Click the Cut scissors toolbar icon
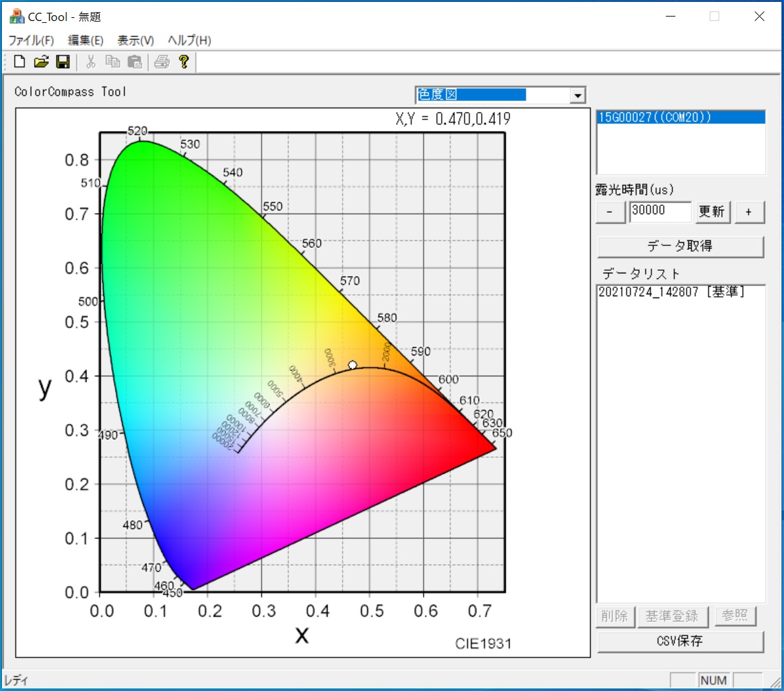 [x=91, y=62]
